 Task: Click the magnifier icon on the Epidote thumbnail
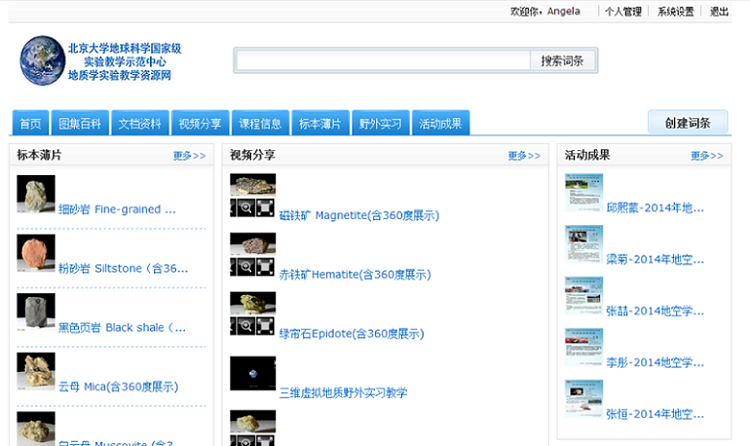[x=244, y=326]
